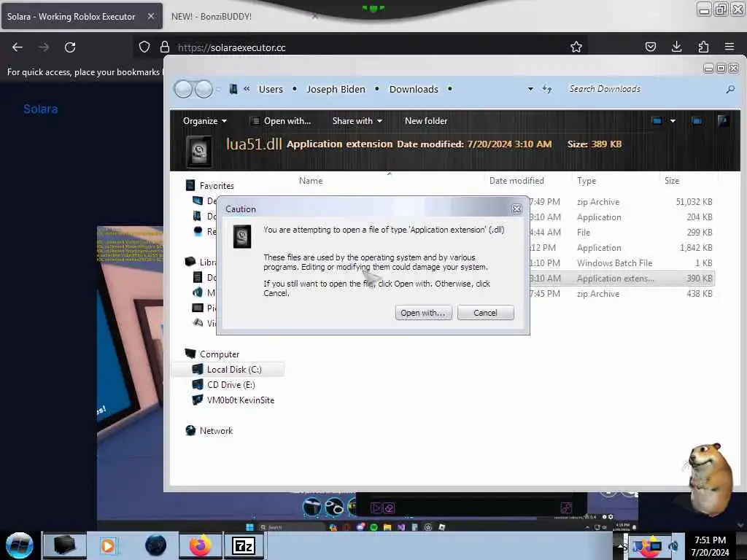Image resolution: width=747 pixels, height=560 pixels.
Task: Sort files by the Size column
Action: pos(672,181)
